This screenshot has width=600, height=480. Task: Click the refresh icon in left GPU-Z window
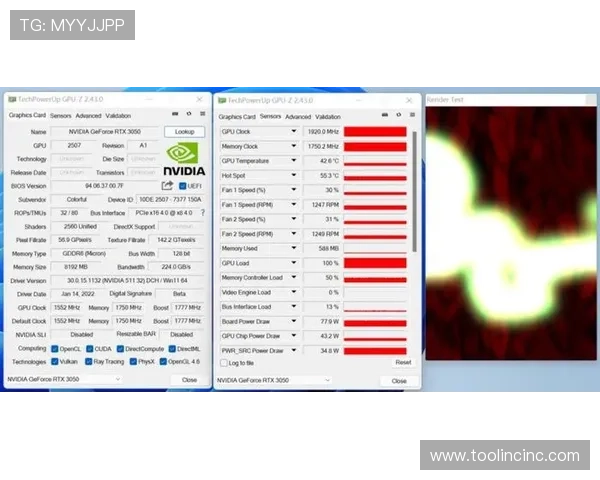(189, 114)
